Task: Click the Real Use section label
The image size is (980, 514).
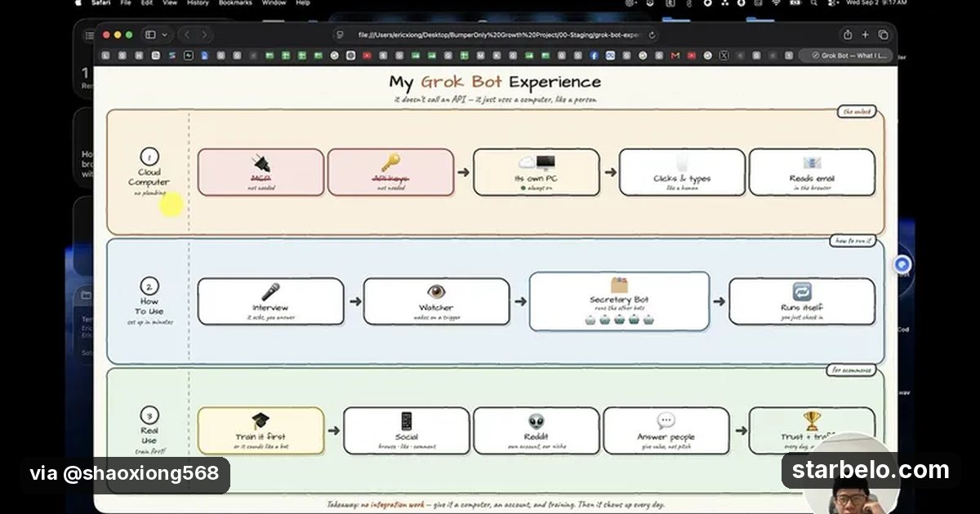Action: pos(149,435)
